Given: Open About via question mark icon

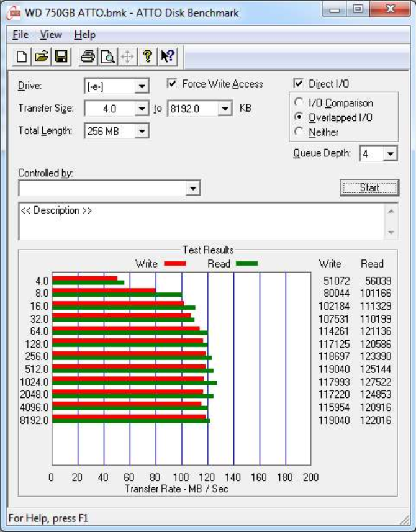Looking at the screenshot, I should click(x=148, y=56).
